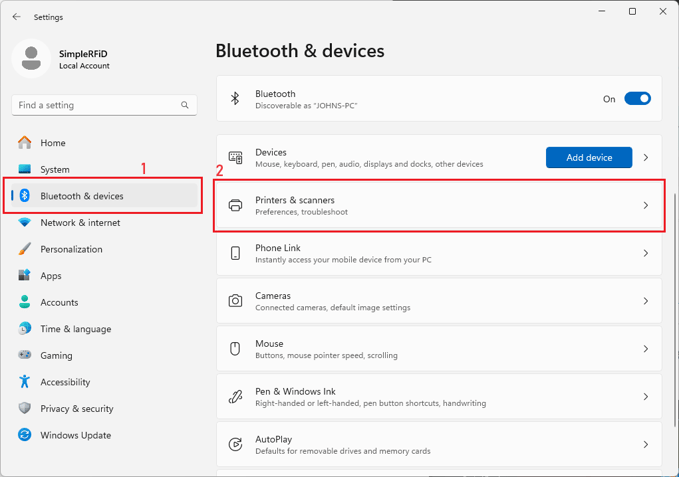Click the Bluetooth & devices page heading
The image size is (679, 477).
tap(300, 51)
